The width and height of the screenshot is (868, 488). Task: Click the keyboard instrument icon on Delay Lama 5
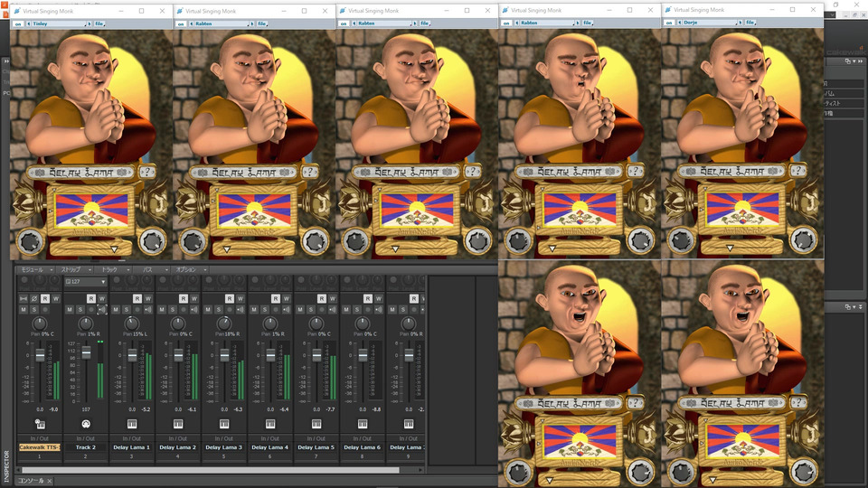(316, 423)
